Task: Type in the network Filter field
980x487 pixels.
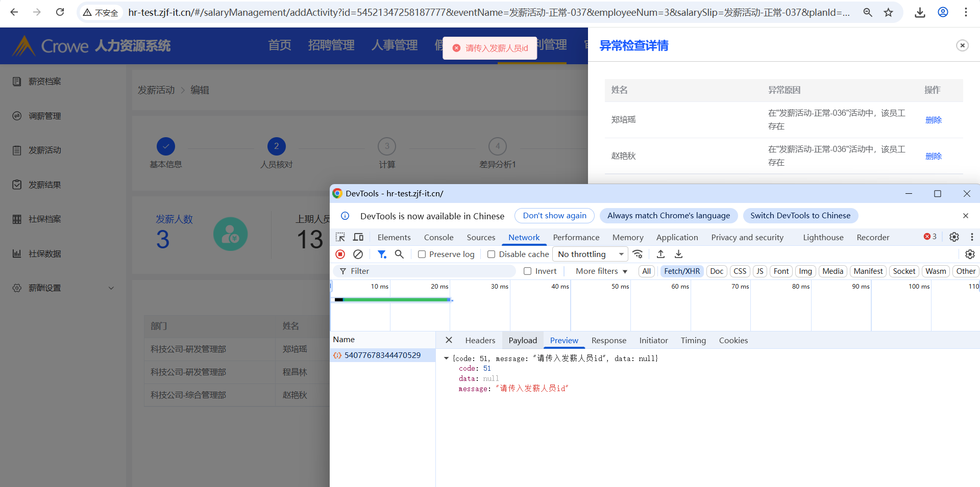Action: (x=429, y=271)
